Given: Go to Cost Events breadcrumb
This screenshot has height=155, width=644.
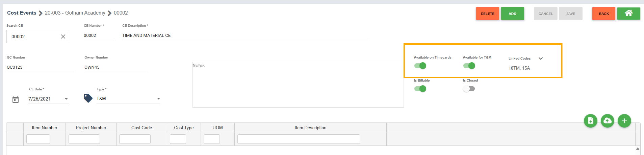Looking at the screenshot, I should click(22, 13).
